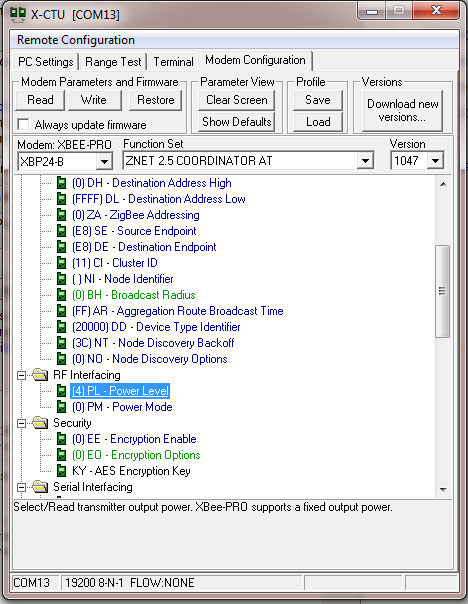Open the Function Set dropdown arrow
Image resolution: width=468 pixels, height=604 pixels.
[365, 161]
